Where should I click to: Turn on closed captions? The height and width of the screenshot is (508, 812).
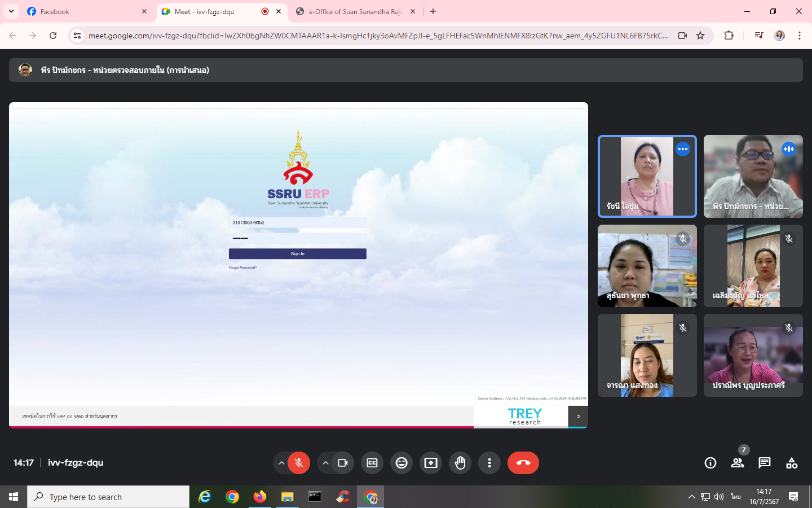point(372,463)
